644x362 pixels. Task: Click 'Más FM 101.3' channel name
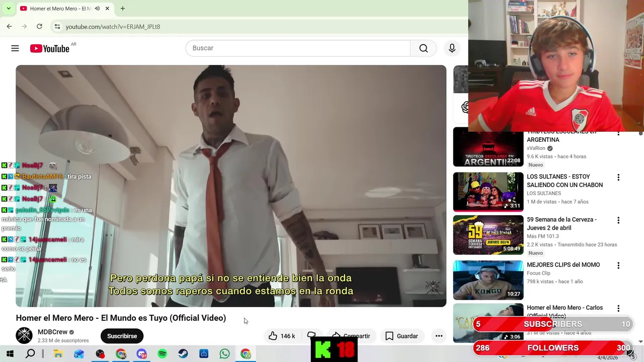click(x=543, y=236)
